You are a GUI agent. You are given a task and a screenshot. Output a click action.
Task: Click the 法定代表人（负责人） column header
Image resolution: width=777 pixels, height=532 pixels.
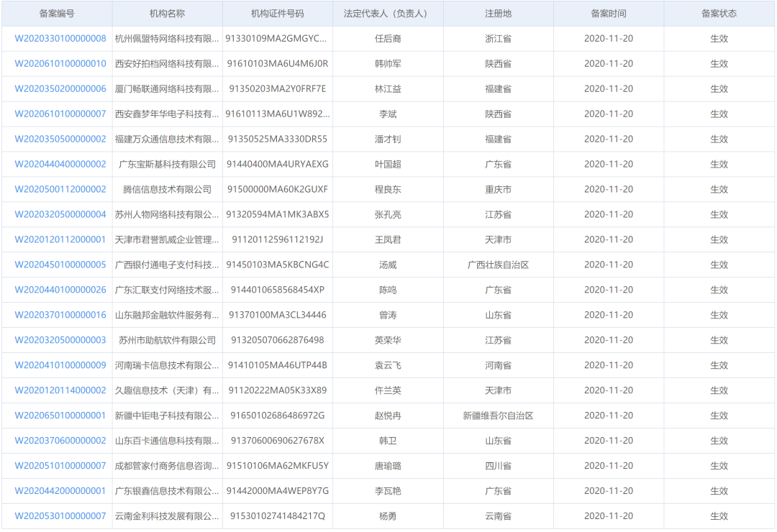[388, 14]
